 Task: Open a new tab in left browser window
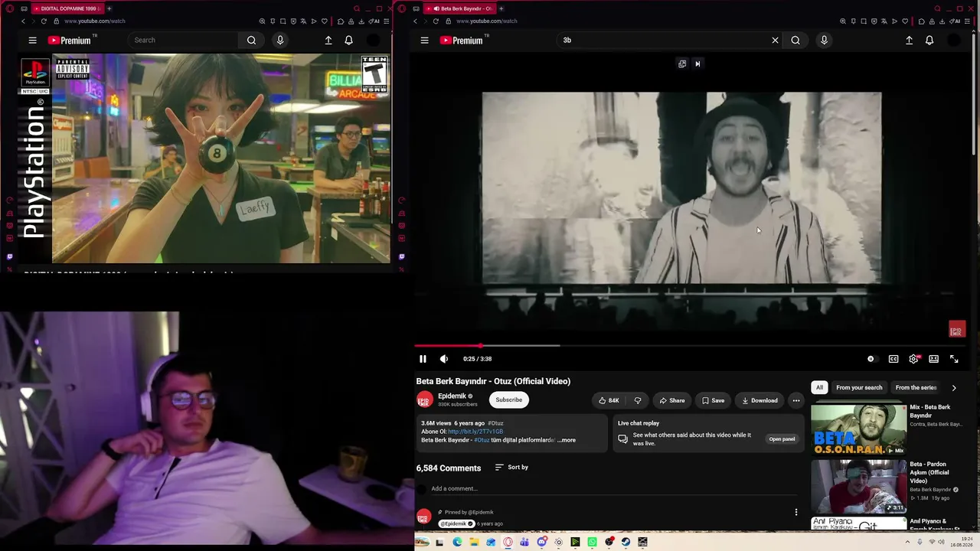tap(109, 8)
